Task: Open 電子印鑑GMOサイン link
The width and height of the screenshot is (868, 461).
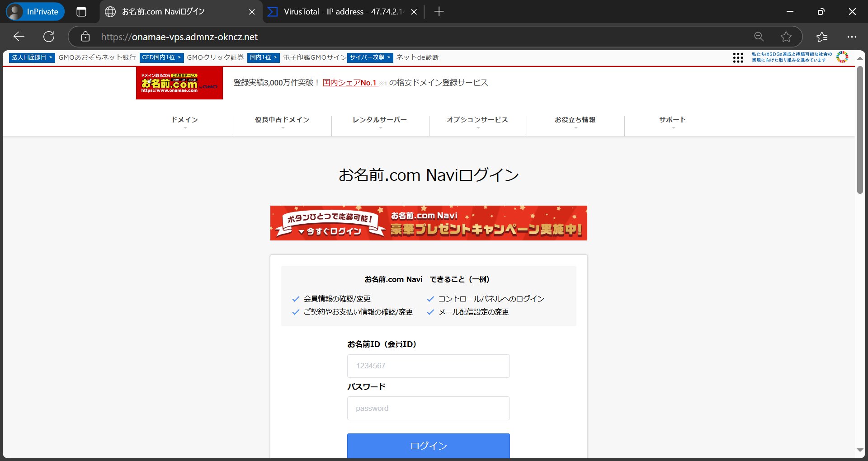Action: coord(315,57)
